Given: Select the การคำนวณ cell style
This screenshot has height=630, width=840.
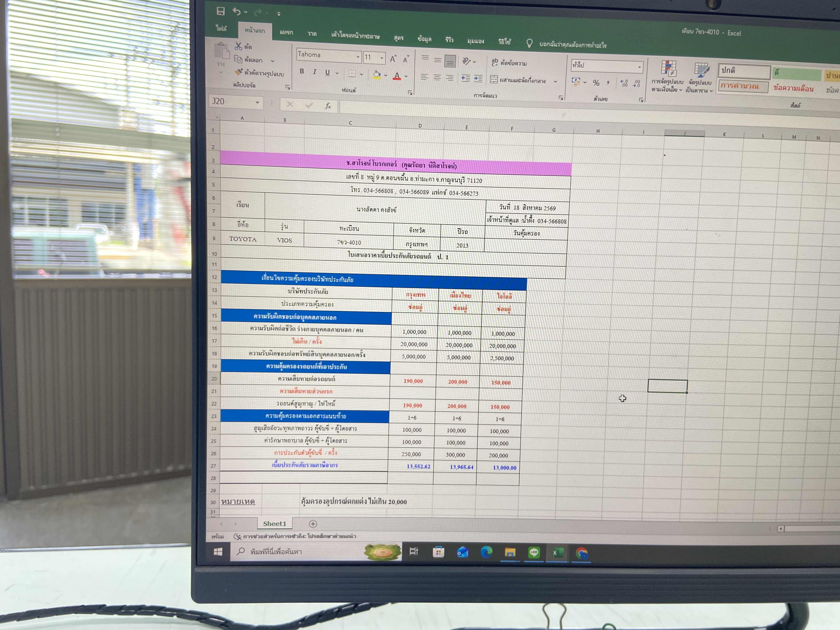Looking at the screenshot, I should tap(743, 86).
